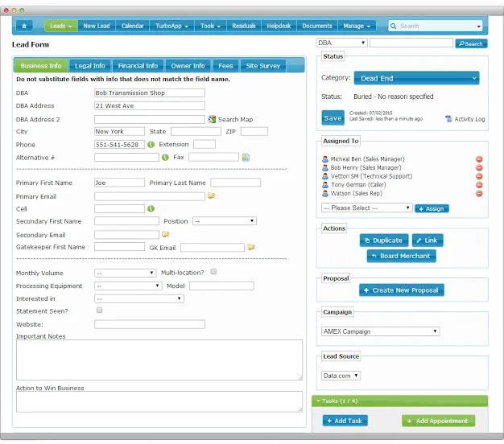Click the Website input field
The image size is (504, 444).
150,324
